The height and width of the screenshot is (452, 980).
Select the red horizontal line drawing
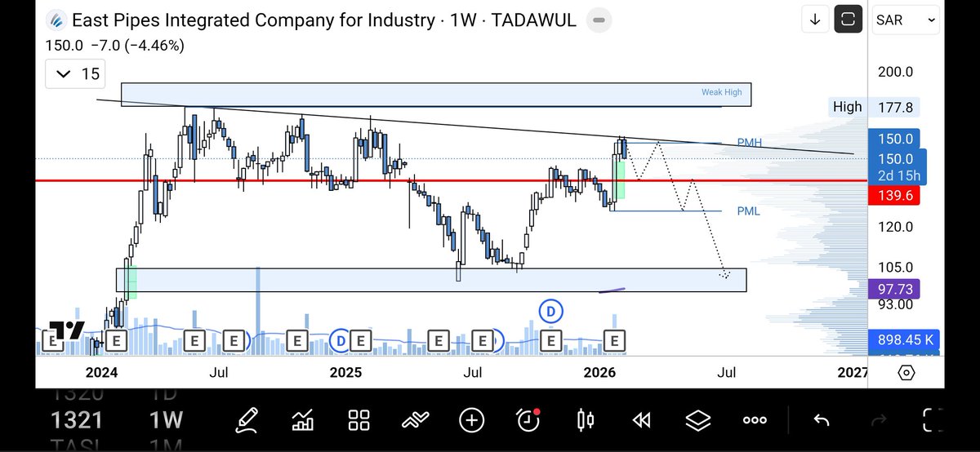451,180
